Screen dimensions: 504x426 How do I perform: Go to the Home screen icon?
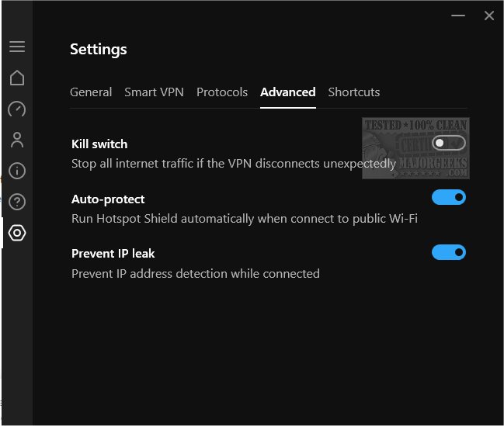17,78
